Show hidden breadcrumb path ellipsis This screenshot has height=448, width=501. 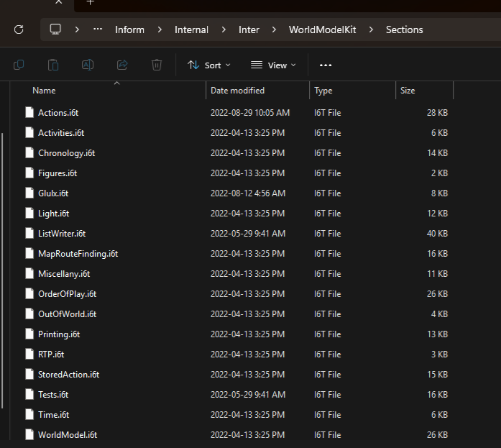point(98,29)
